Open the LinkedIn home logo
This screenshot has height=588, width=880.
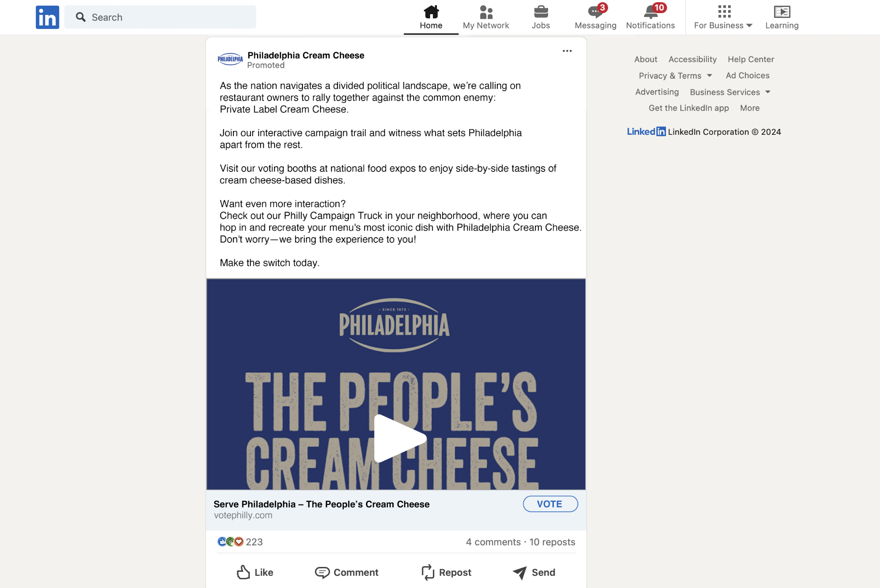point(47,17)
